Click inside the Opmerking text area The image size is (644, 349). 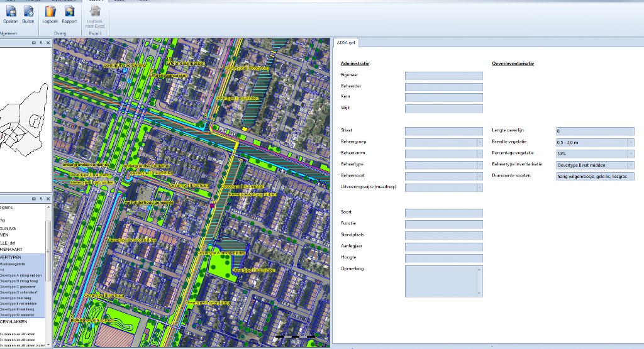[440, 281]
